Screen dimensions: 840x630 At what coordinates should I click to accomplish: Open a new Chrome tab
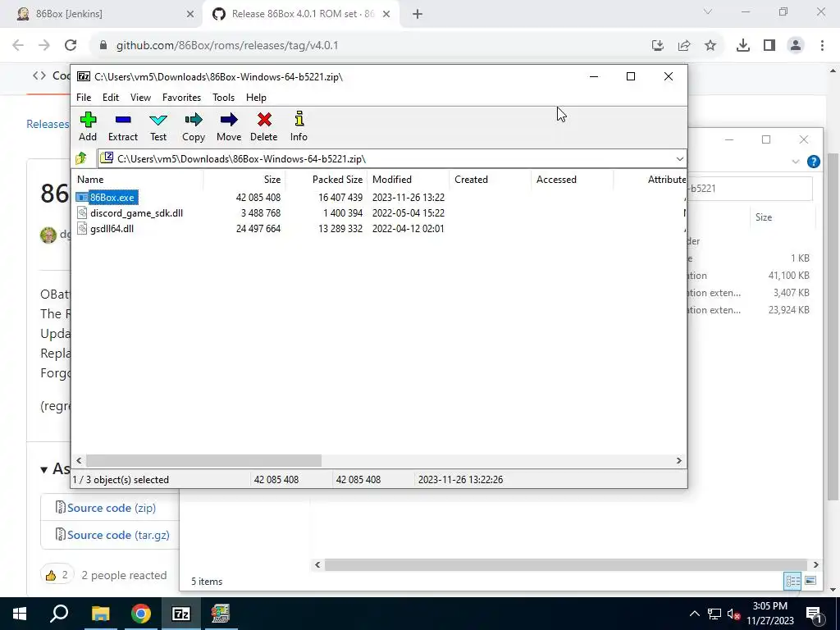click(x=418, y=14)
